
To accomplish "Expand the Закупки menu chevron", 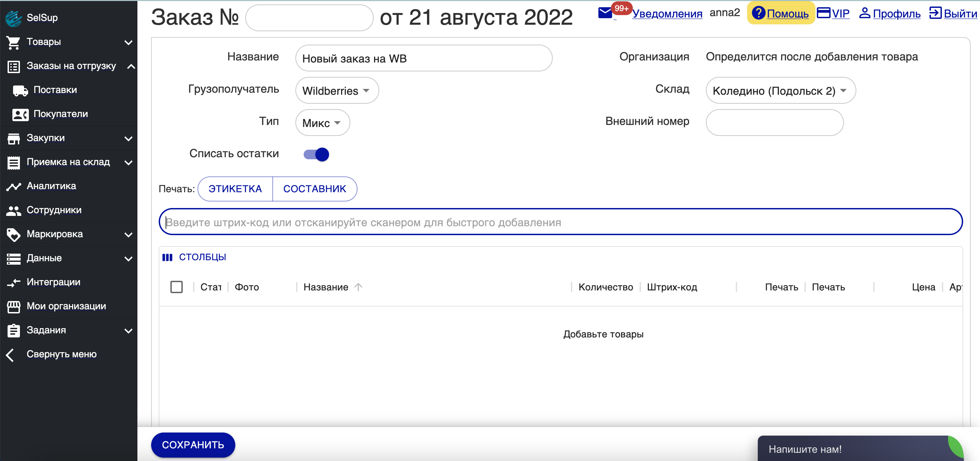I will click(128, 139).
